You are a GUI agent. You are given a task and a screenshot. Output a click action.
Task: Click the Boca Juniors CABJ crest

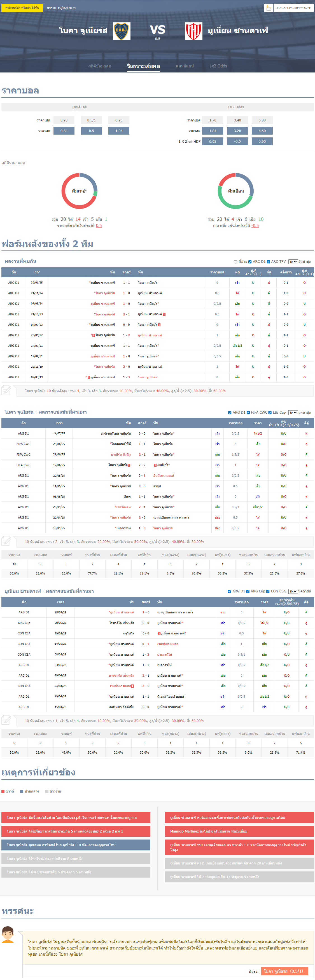(x=122, y=31)
